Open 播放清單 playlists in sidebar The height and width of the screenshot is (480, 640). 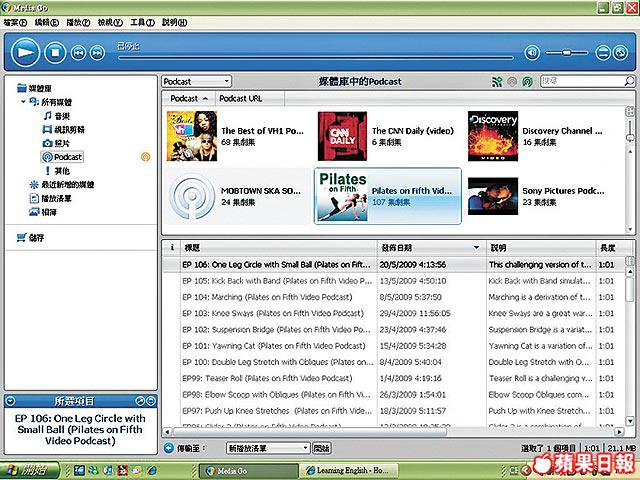(51, 198)
